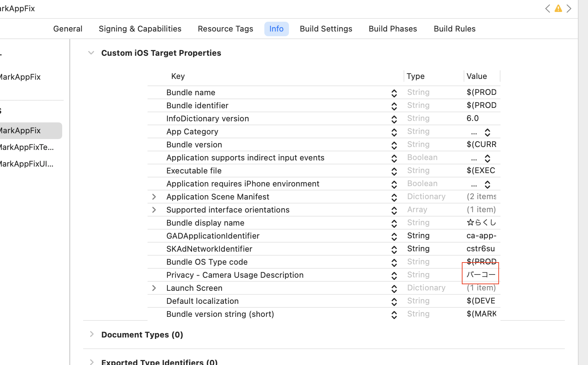The width and height of the screenshot is (588, 365).
Task: Edit InfoDictionary version value 6.0
Action: click(x=473, y=118)
